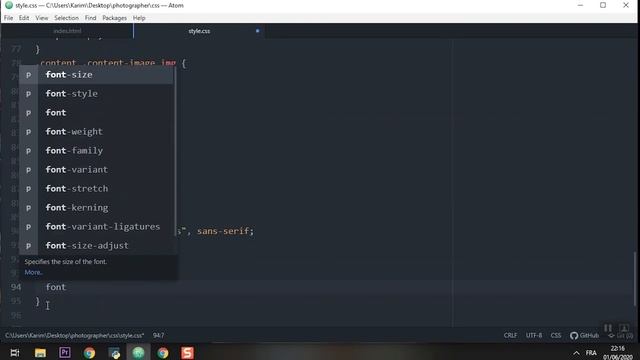Open the Git panel from status bar
The image size is (640, 360).
point(620,336)
